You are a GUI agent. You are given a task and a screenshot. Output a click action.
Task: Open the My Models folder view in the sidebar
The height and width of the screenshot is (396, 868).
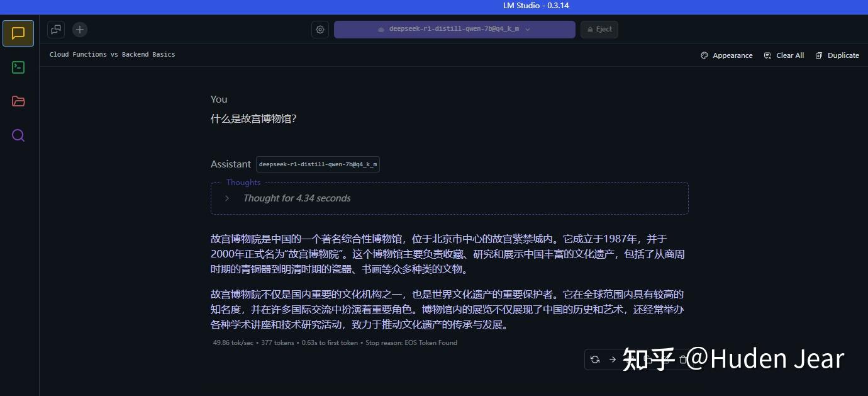pos(18,101)
